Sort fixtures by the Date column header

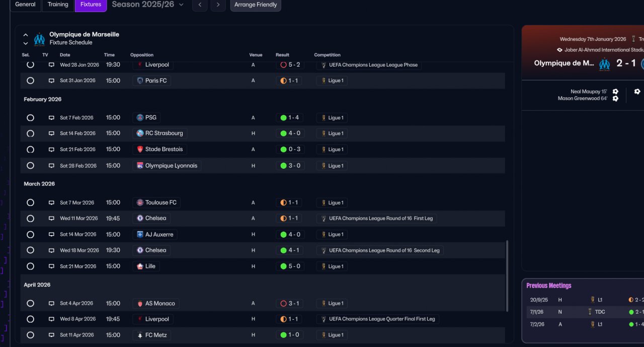(65, 55)
